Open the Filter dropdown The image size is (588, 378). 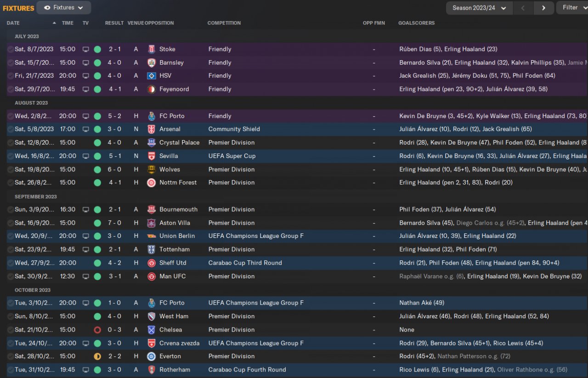pos(572,8)
